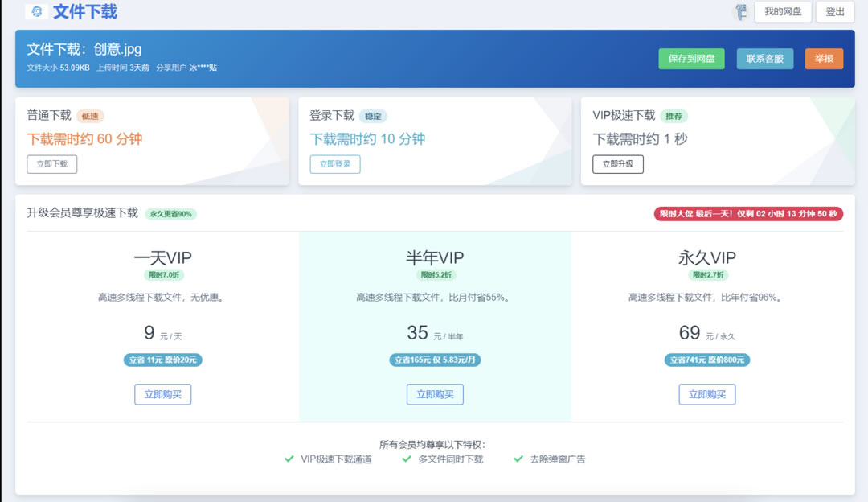868x502 pixels.
Task: Click 登出 to log out
Action: tap(834, 11)
